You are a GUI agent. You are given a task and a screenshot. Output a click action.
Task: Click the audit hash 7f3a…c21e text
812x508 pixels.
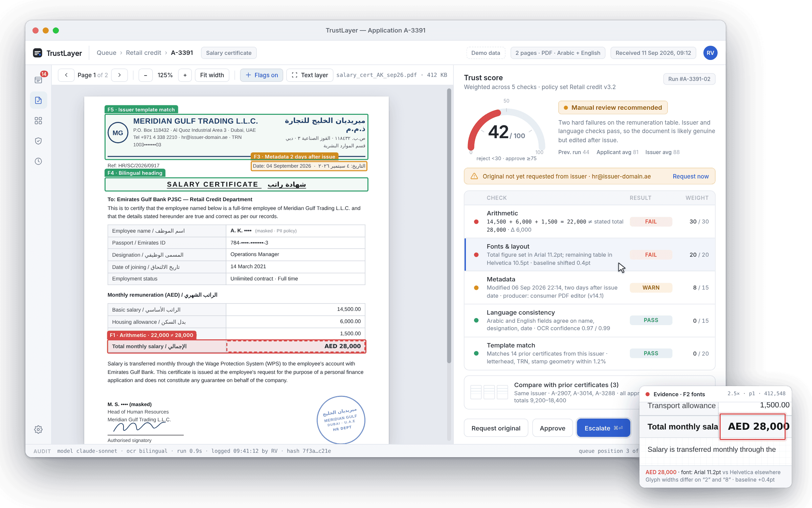point(309,451)
